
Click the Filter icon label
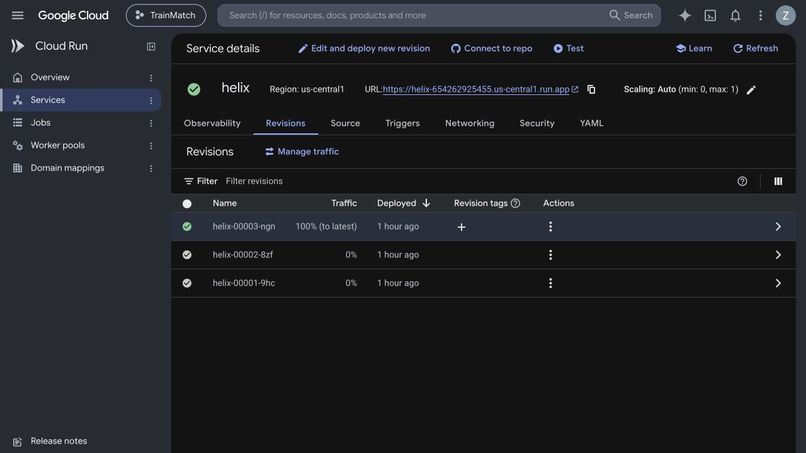[x=200, y=181]
